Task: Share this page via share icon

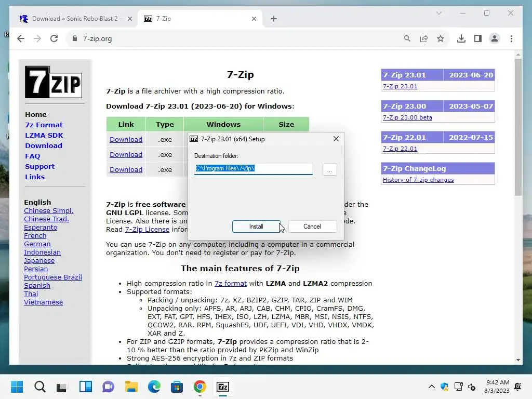Action: tap(424, 38)
